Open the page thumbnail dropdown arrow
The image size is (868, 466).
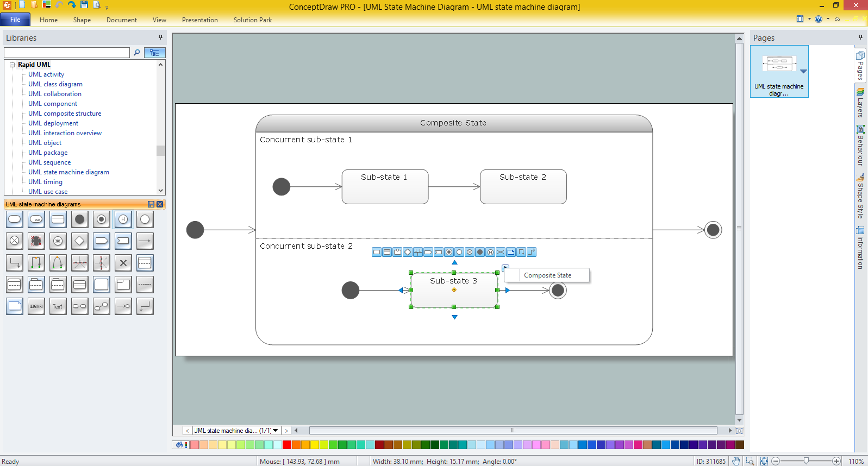803,71
